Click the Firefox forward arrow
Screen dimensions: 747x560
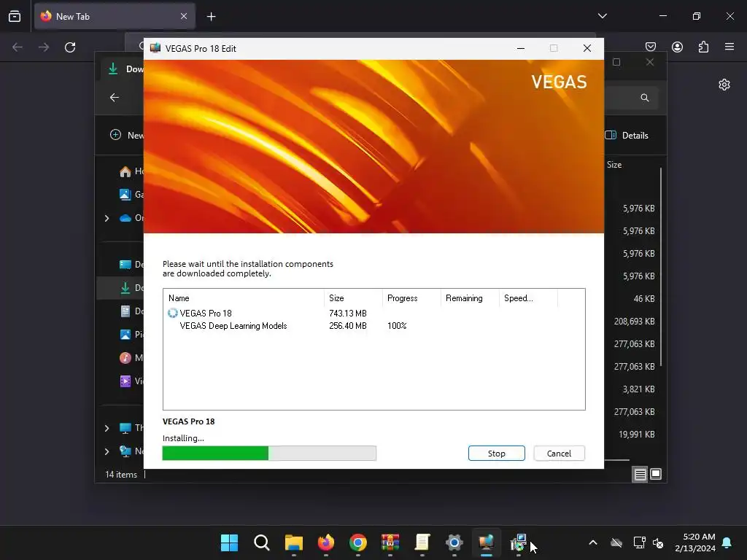tap(44, 47)
